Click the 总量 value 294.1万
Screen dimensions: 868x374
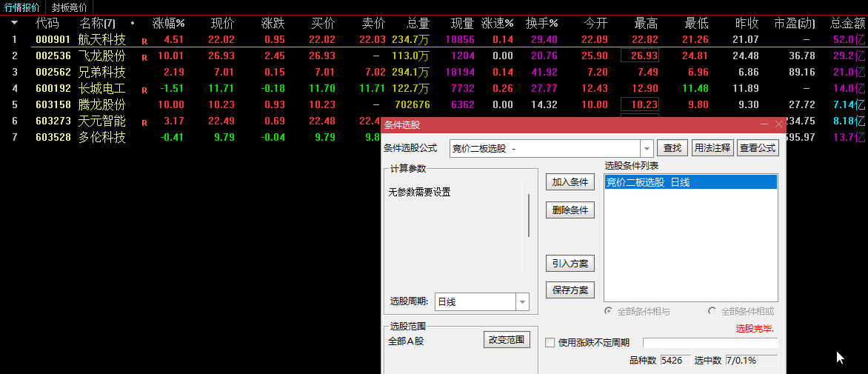click(x=410, y=73)
